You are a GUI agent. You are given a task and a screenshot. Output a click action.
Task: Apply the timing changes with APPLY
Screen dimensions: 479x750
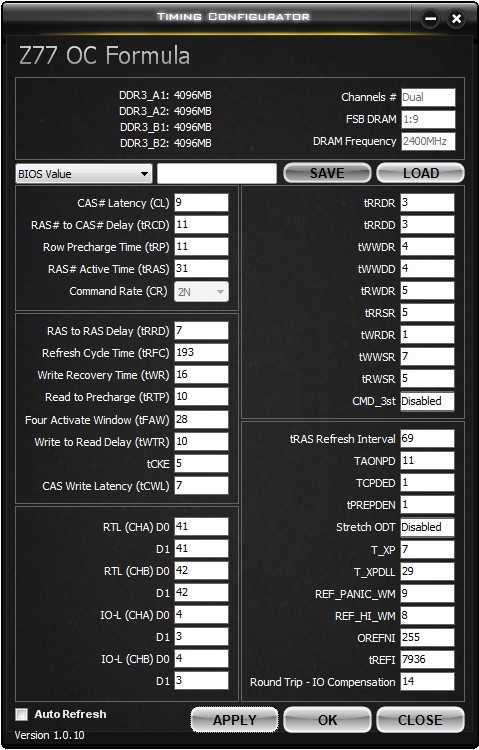(x=234, y=720)
